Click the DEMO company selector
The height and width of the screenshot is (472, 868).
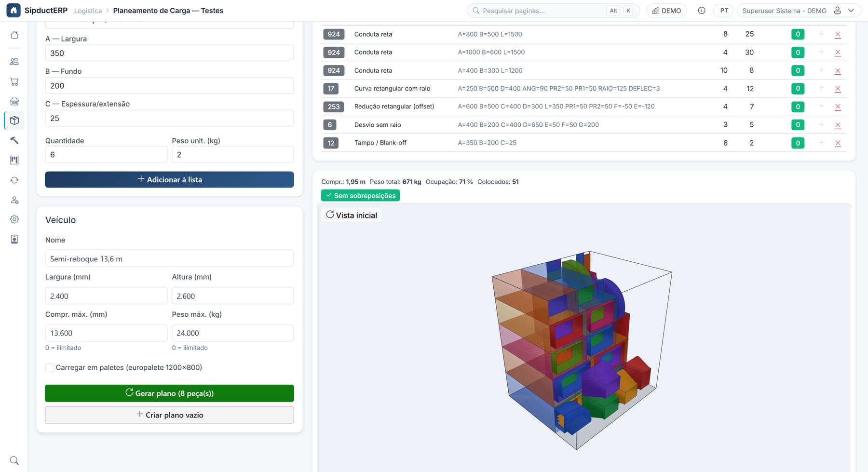pos(666,11)
